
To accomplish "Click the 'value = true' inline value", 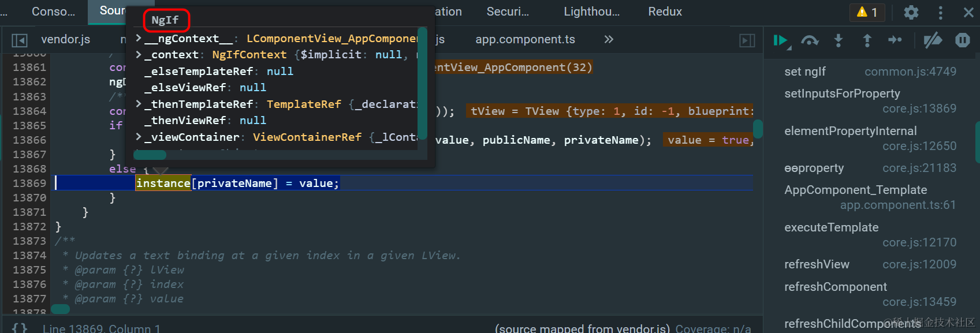I will 708,140.
